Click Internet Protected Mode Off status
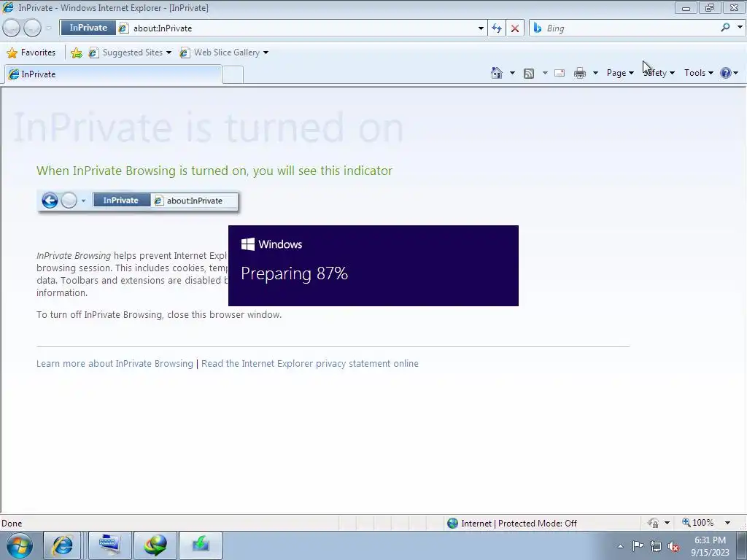Screen dimensions: 747x560 511,524
